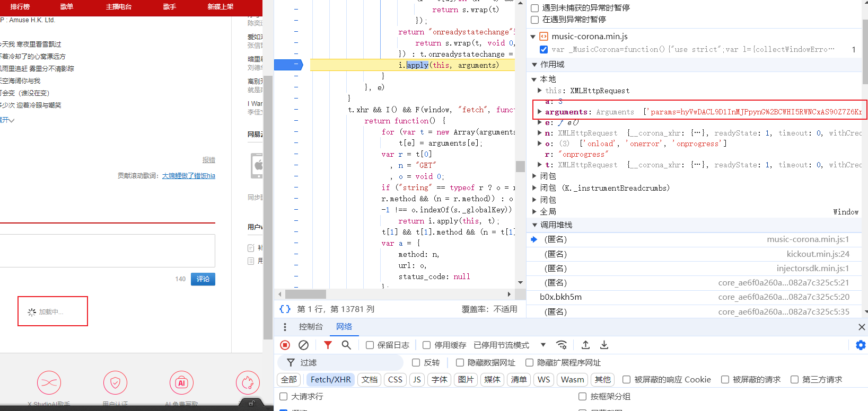
Task: Collapse music-corona.min.js breakpoint group
Action: [533, 37]
